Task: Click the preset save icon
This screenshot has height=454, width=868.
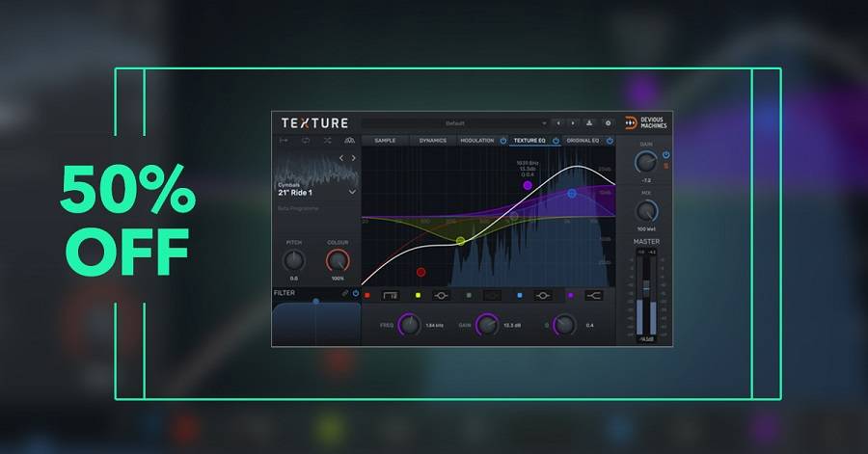Action: (589, 123)
